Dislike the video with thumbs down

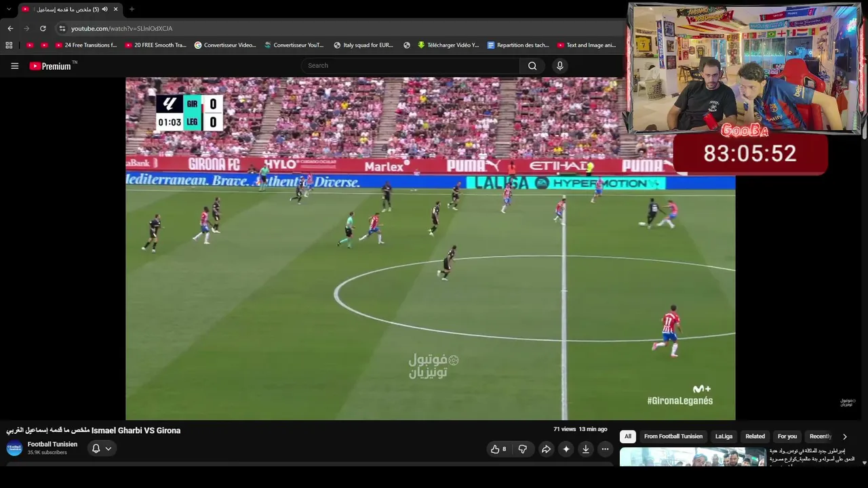coord(522,449)
